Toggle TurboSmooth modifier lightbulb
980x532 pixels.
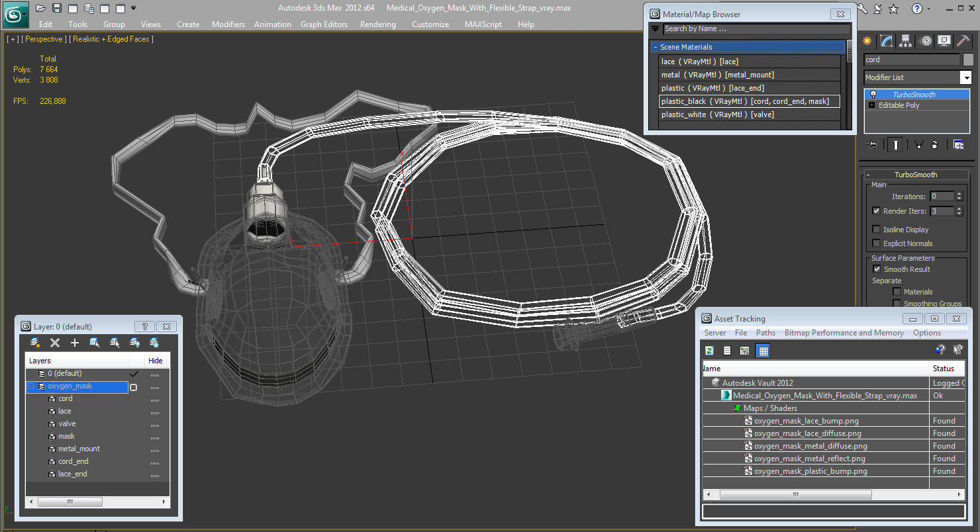click(x=873, y=95)
